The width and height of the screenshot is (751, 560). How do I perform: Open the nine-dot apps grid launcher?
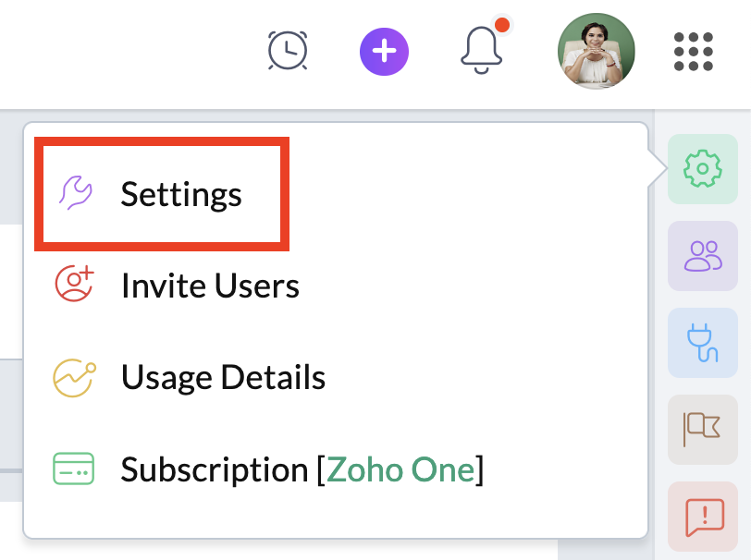[693, 51]
